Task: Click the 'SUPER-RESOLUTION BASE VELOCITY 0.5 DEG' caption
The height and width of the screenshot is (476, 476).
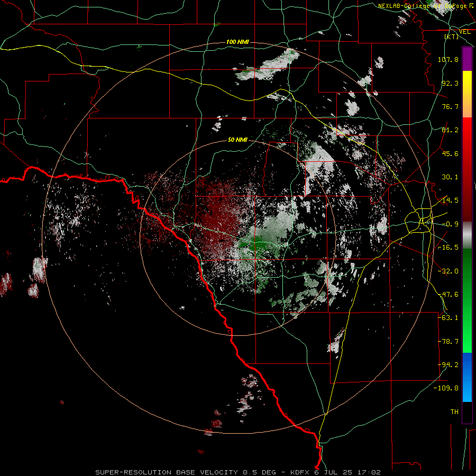Action: pyautogui.click(x=186, y=472)
